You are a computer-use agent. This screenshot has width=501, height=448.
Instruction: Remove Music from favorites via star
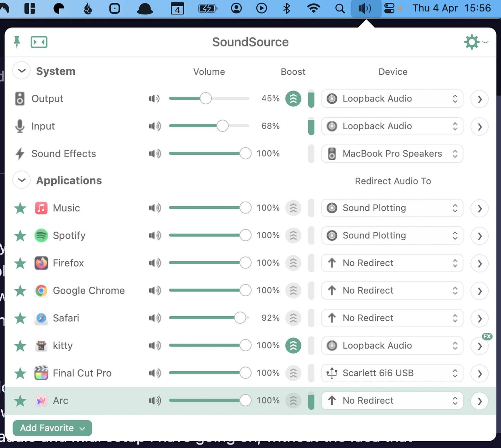20,208
